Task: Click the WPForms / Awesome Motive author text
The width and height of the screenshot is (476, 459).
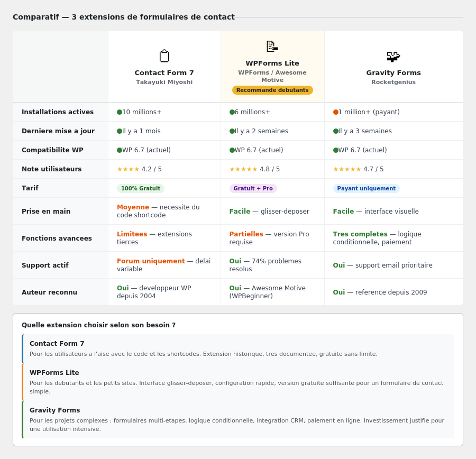Action: [x=272, y=76]
